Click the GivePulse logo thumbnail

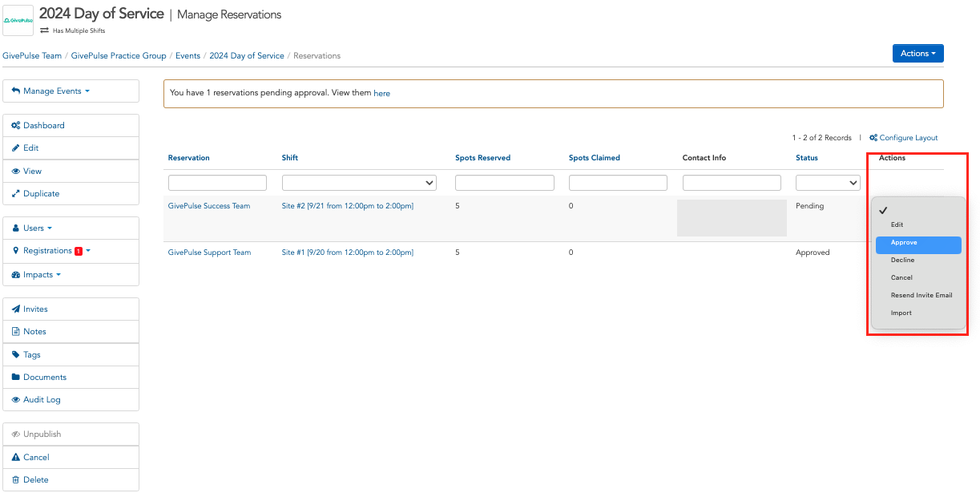click(x=18, y=20)
